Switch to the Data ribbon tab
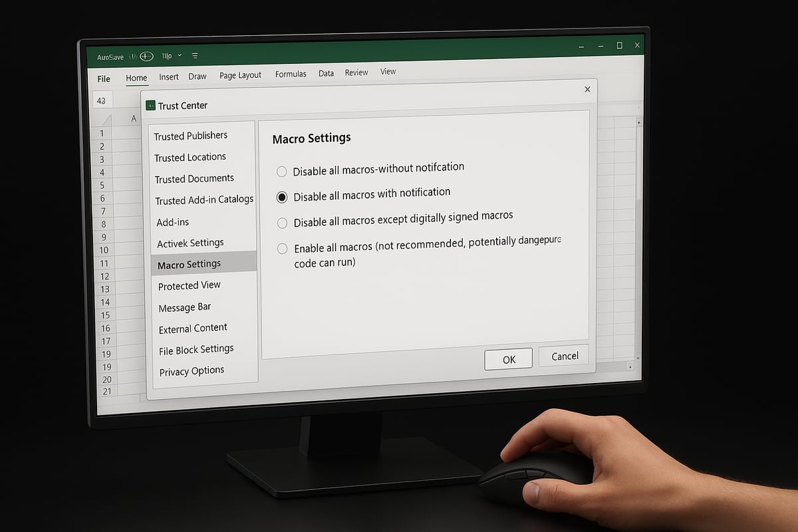Image resolution: width=798 pixels, height=532 pixels. [x=326, y=73]
